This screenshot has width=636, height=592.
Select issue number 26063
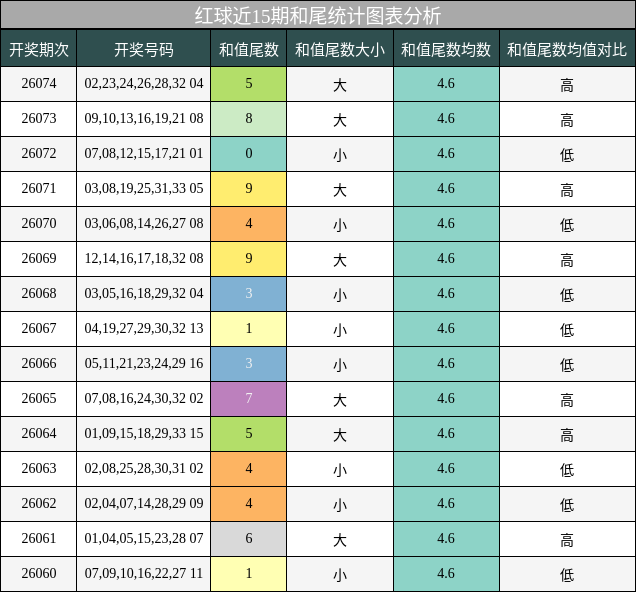click(39, 468)
